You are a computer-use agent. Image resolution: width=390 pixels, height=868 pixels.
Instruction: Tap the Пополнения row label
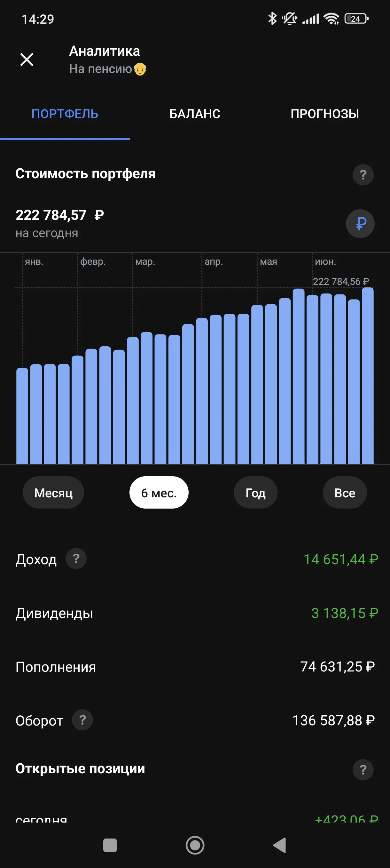56,667
